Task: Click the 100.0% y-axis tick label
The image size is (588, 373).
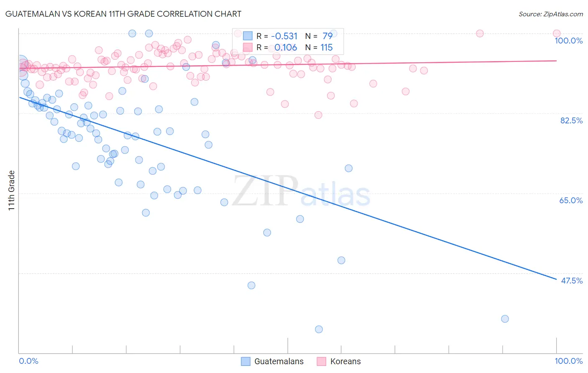Action: point(568,41)
